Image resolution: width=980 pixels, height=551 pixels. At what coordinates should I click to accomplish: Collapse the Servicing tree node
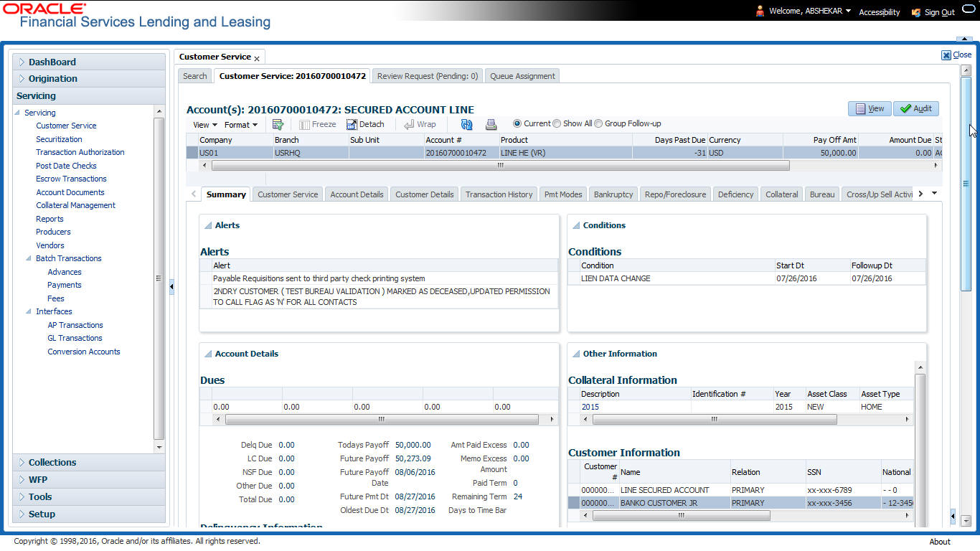point(18,113)
